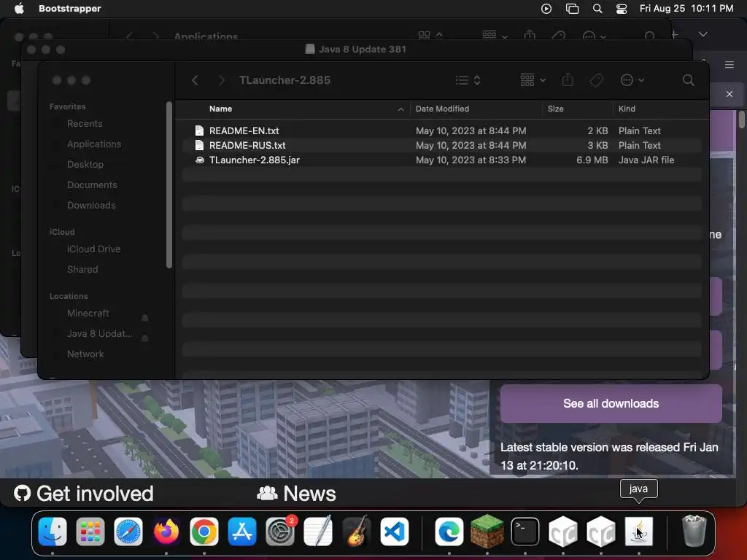The height and width of the screenshot is (560, 747).
Task: Open Firefox from the Dock
Action: pos(166,532)
